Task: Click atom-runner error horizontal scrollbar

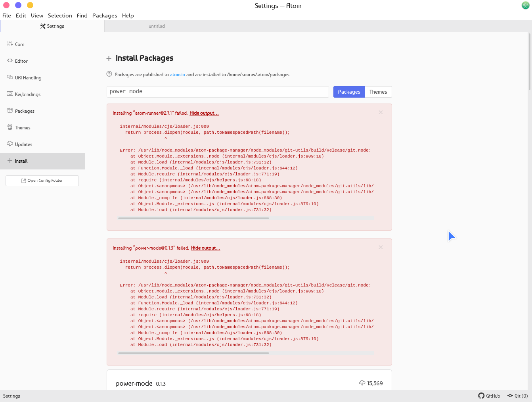Action: pos(193,218)
